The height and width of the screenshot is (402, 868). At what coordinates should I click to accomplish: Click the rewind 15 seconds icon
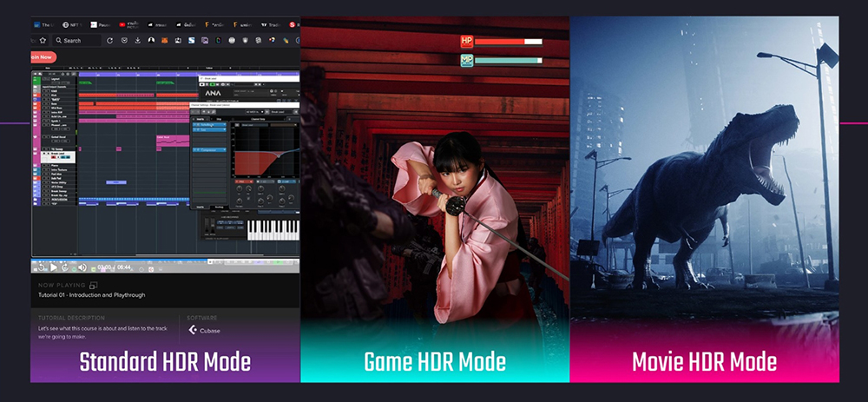tap(40, 267)
